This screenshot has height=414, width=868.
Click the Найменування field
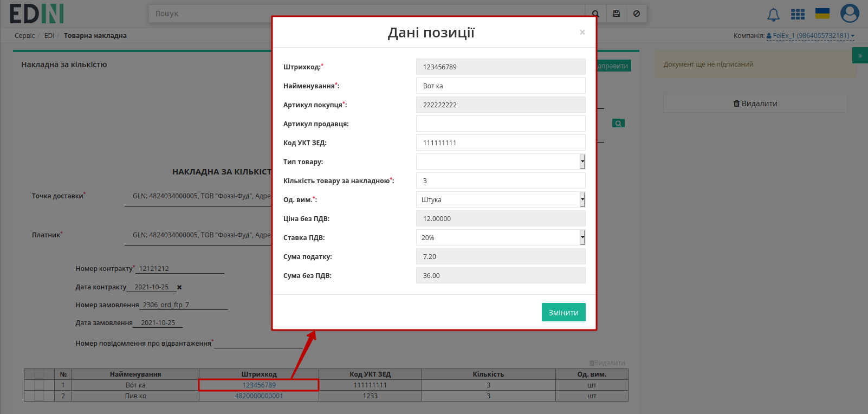coord(501,86)
